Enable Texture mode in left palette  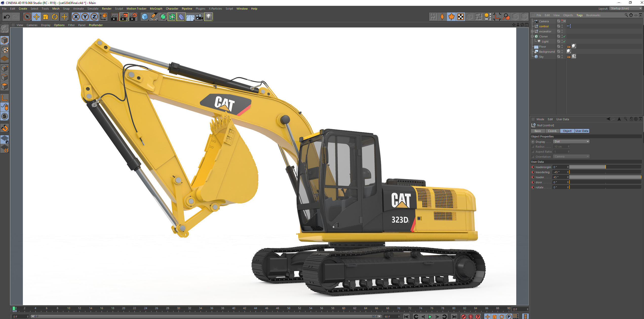[5, 50]
